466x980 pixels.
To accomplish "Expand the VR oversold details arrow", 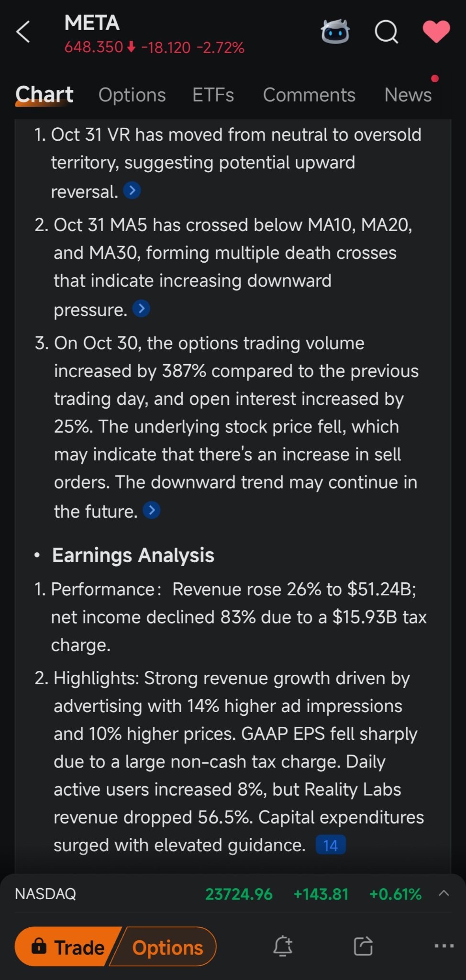I will click(x=132, y=190).
